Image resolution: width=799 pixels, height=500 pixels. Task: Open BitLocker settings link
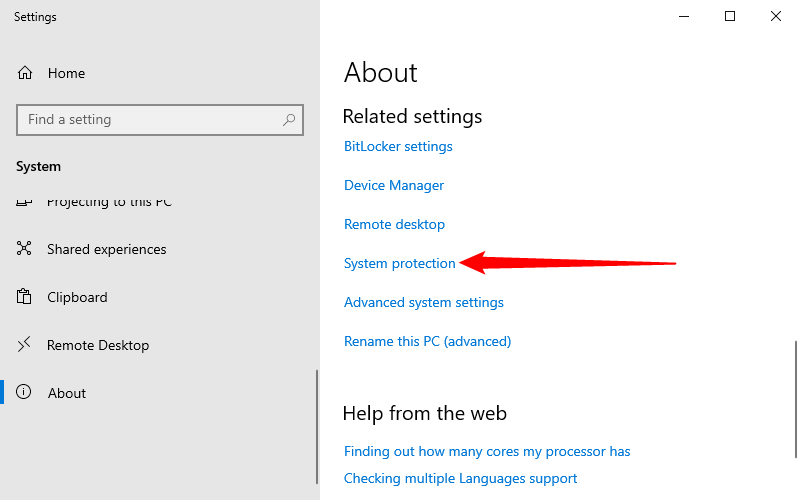[x=398, y=146]
